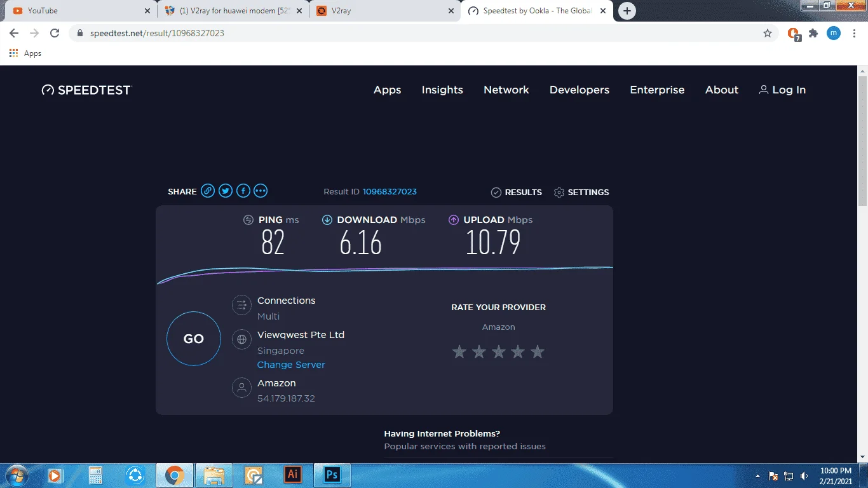Rate provider with third star
The image size is (868, 488).
pos(499,351)
